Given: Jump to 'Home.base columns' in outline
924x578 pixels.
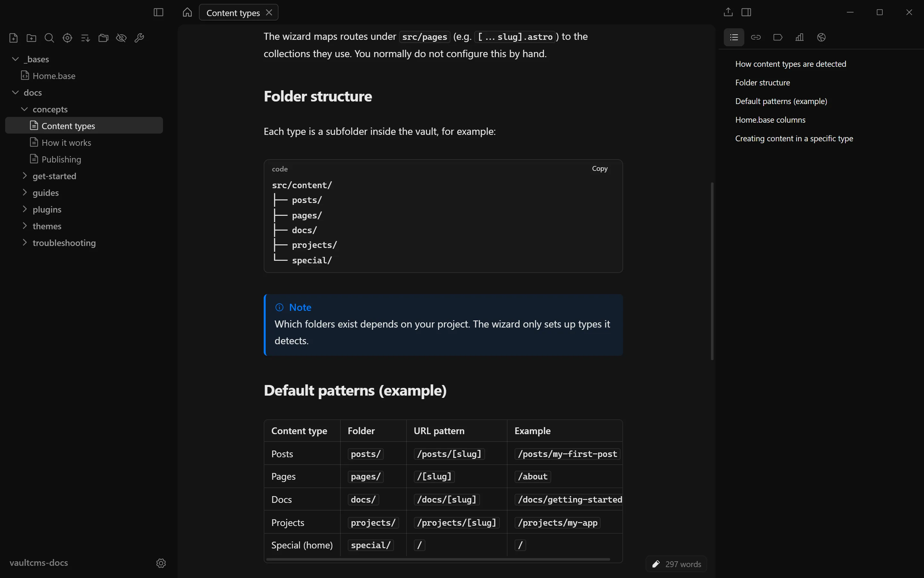Looking at the screenshot, I should coord(770,120).
